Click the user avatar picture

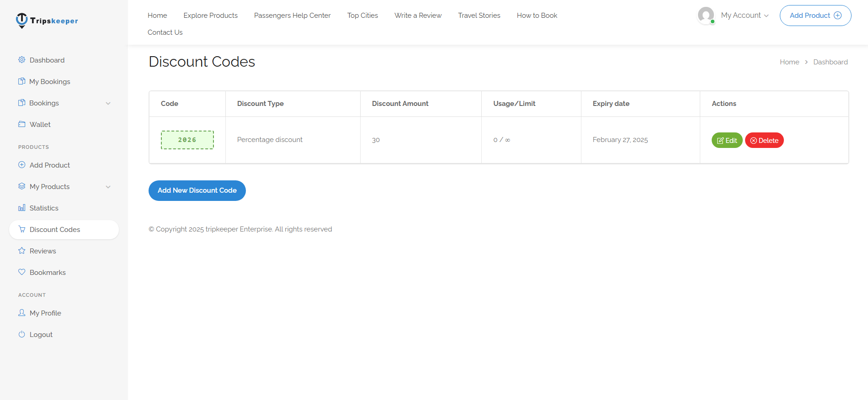tap(706, 16)
